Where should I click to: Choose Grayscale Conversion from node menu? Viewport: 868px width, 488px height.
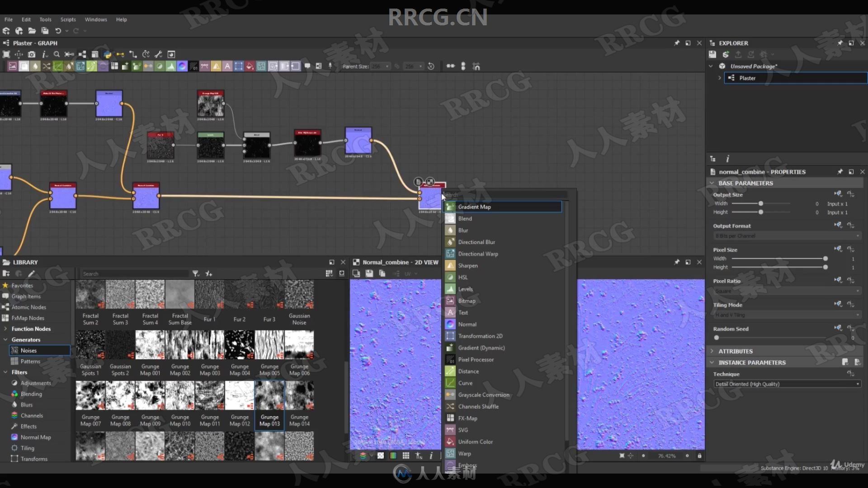[x=503, y=395]
